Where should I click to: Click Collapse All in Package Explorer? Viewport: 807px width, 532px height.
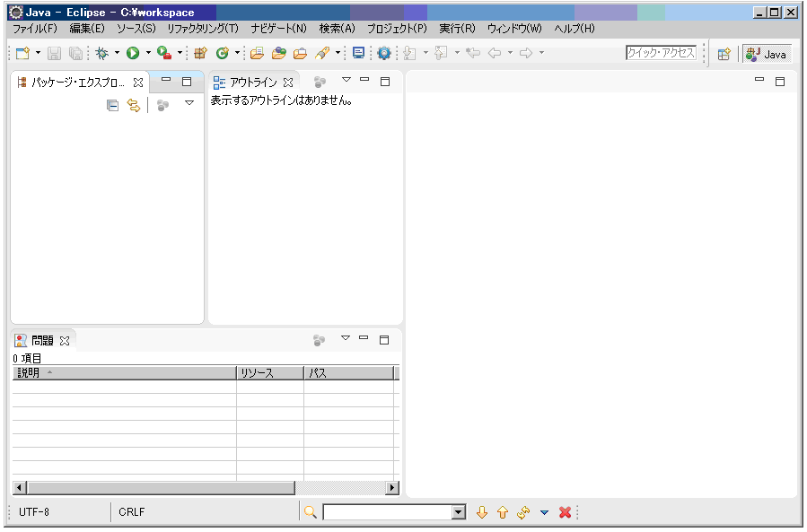coord(112,106)
